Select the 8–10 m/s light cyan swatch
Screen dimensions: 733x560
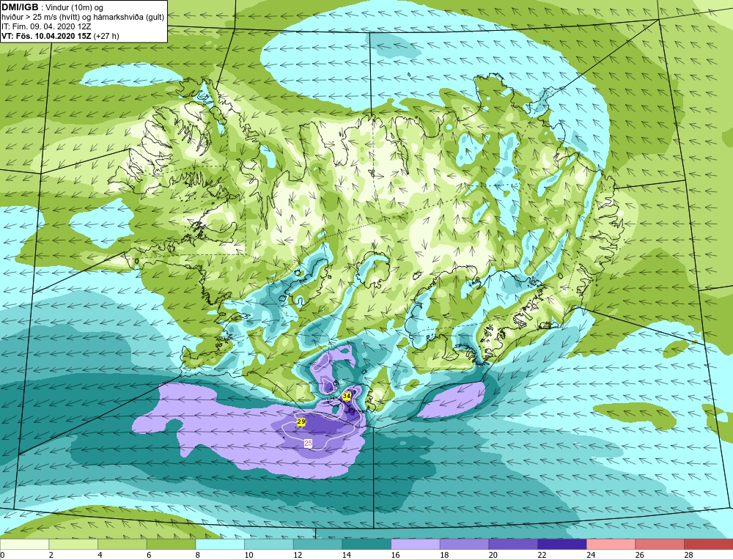(x=220, y=545)
